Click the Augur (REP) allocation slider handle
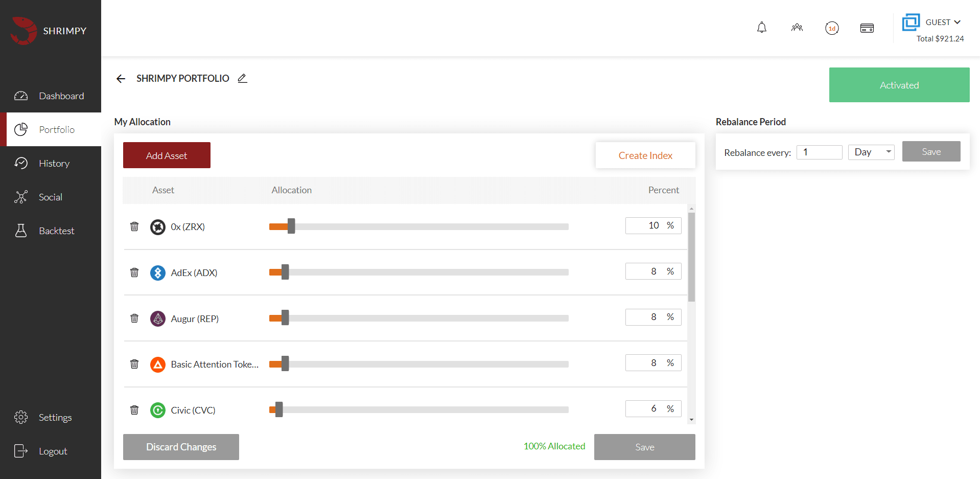This screenshot has width=980, height=479. (x=285, y=317)
